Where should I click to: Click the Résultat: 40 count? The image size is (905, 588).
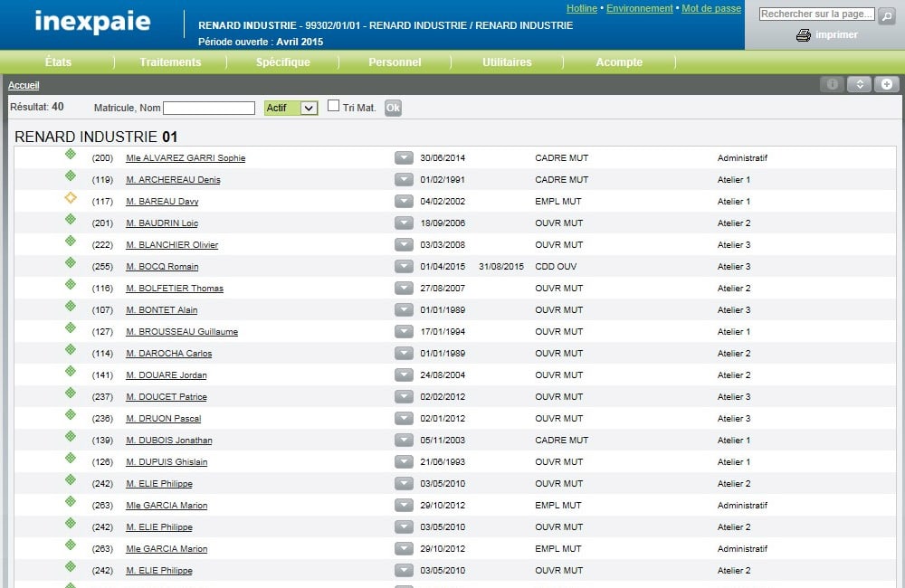(37, 107)
